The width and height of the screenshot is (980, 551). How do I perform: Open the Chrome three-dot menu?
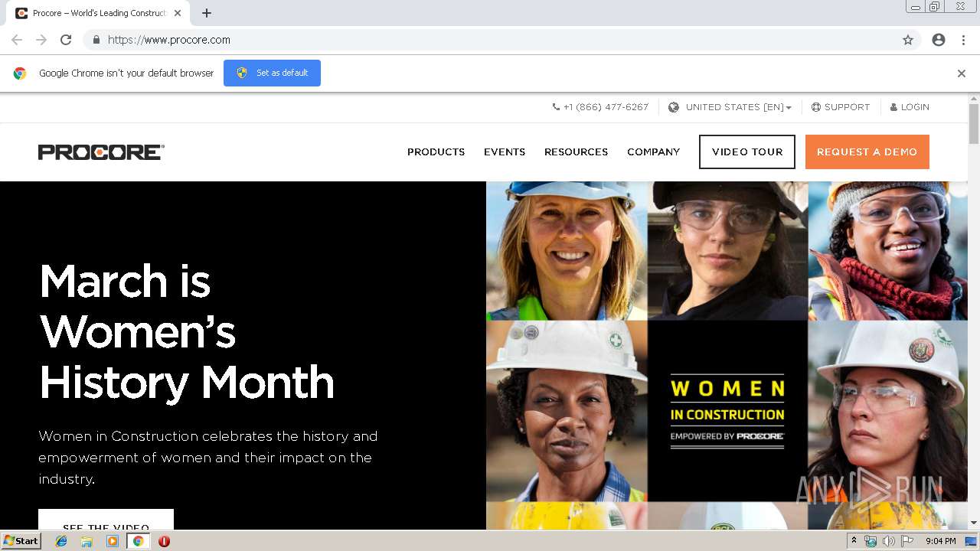963,40
